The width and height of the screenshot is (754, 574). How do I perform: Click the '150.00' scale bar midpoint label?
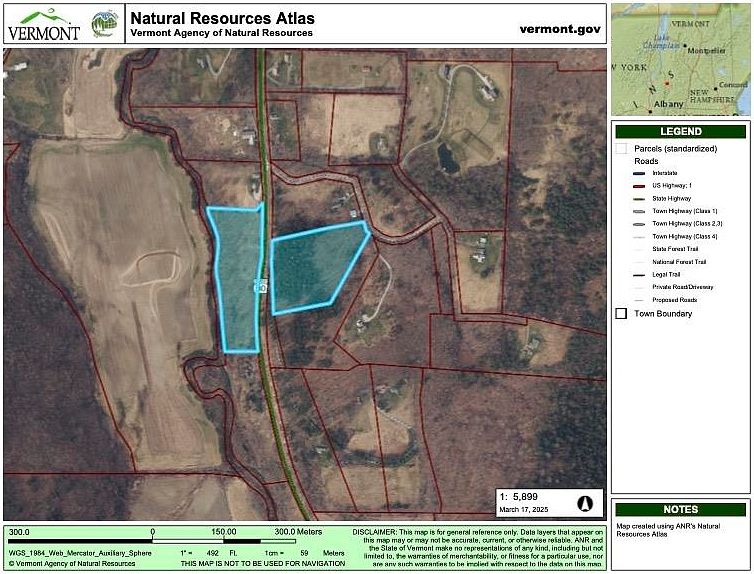[x=224, y=532]
